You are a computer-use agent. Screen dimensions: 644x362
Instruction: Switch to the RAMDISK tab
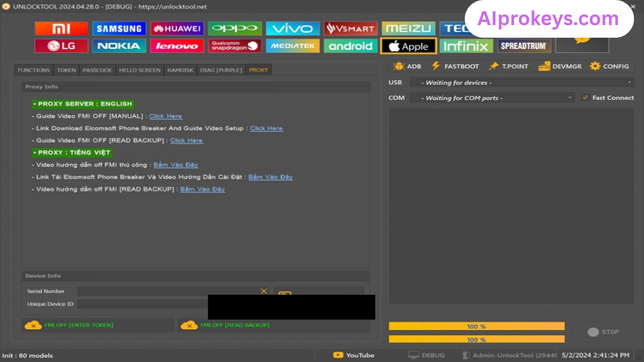pyautogui.click(x=180, y=70)
